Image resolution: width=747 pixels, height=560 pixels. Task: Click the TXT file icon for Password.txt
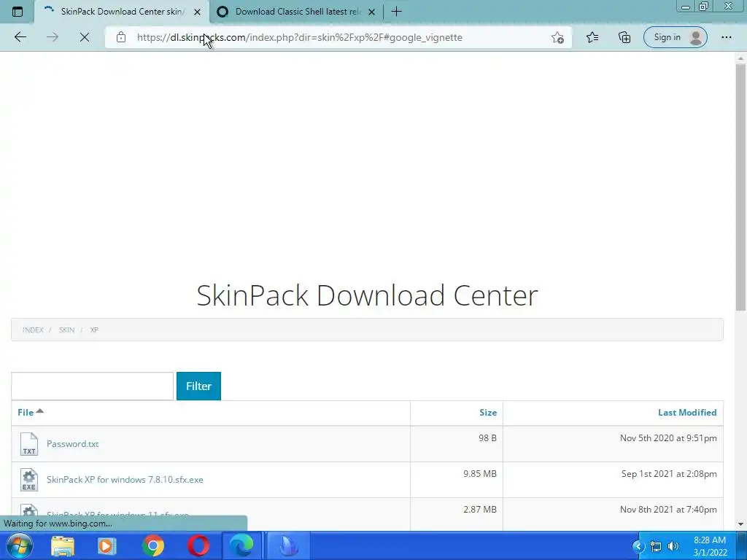29,444
